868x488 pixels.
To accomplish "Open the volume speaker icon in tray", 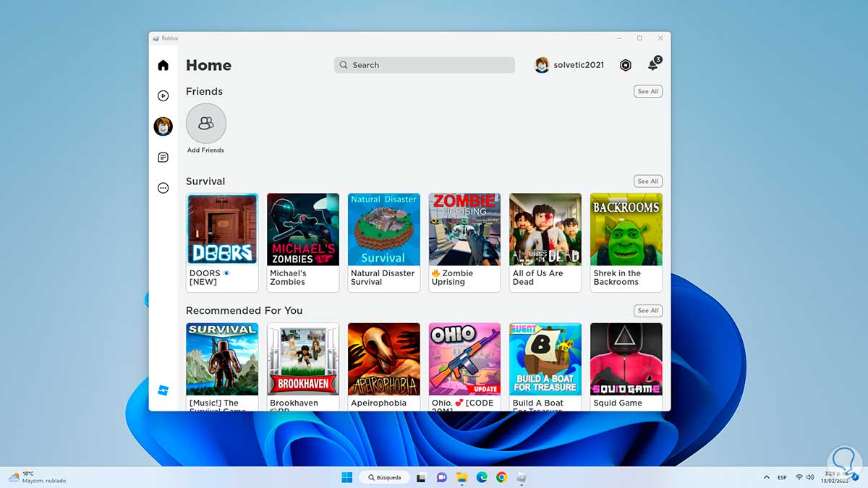I will pos(809,477).
